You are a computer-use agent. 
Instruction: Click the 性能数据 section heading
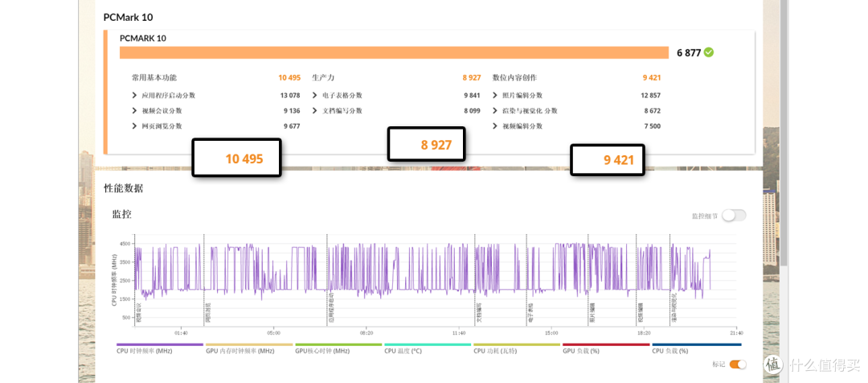pyautogui.click(x=124, y=188)
